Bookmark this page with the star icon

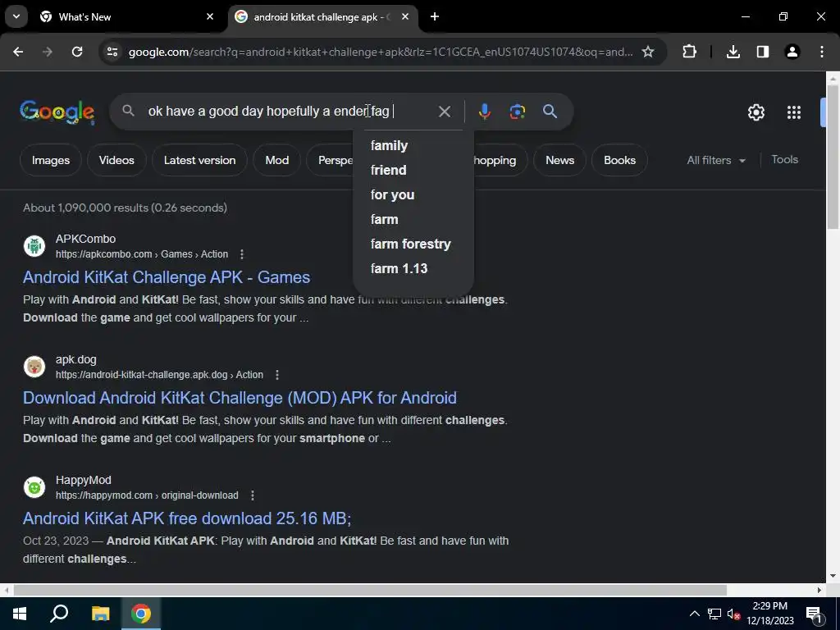[648, 52]
